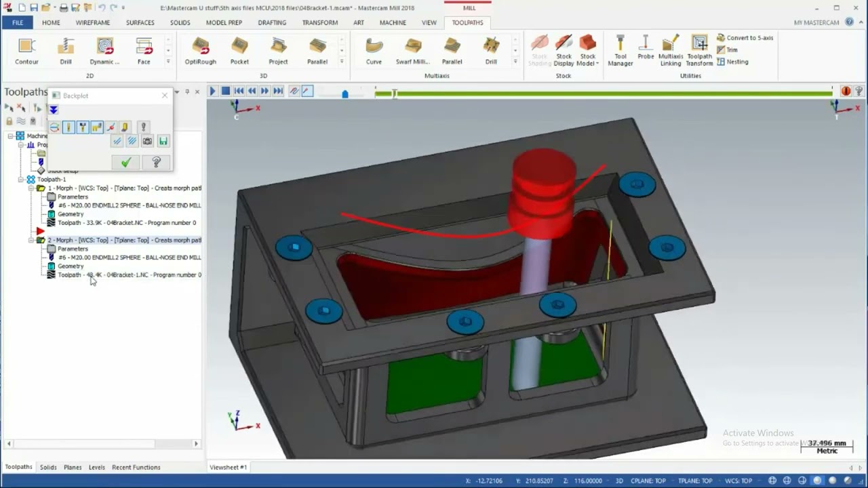Expand the Backplot dialog details chevron
This screenshot has width=868, height=488.
[x=54, y=109]
